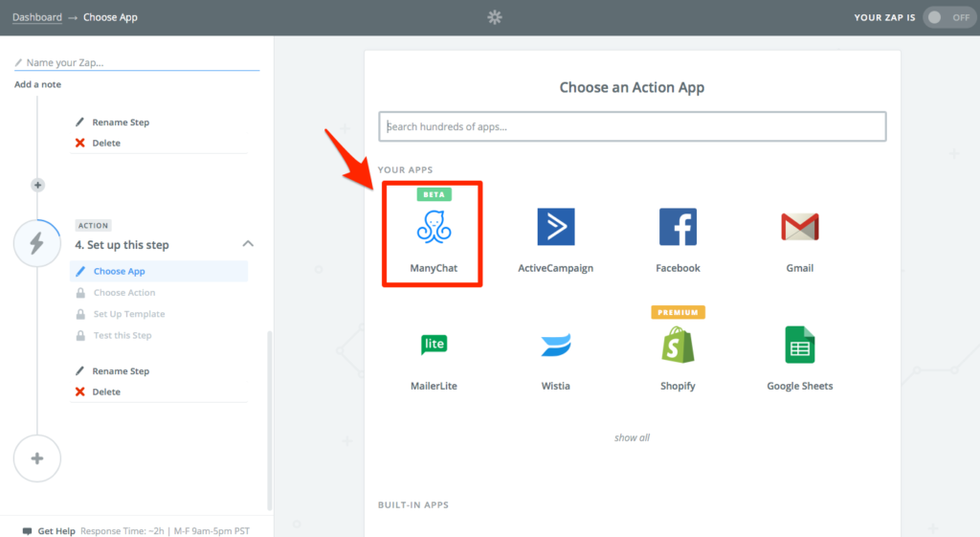This screenshot has height=537, width=980.
Task: Click the BETA badge above ManyChat
Action: point(434,194)
